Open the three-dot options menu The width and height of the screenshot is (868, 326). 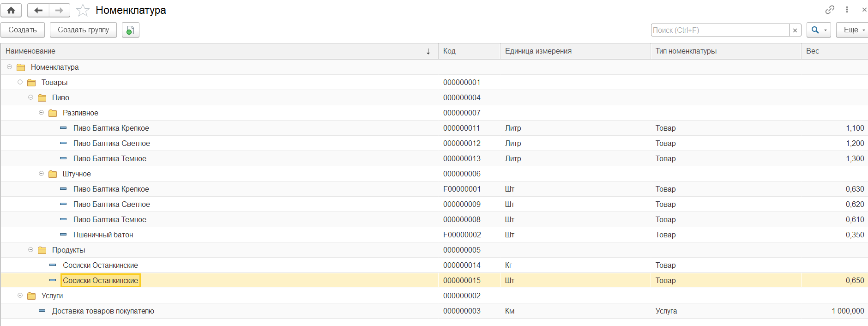pyautogui.click(x=847, y=10)
